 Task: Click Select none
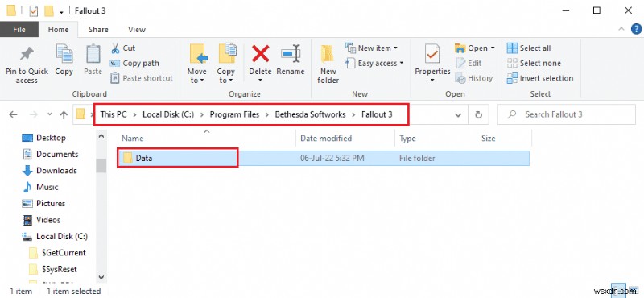click(534, 64)
